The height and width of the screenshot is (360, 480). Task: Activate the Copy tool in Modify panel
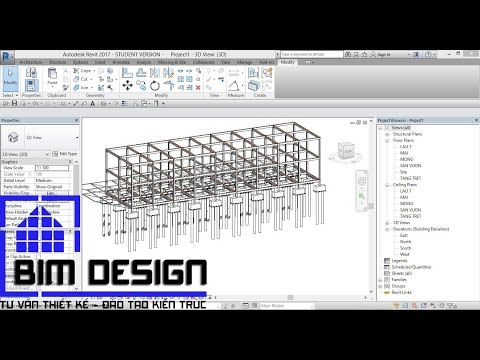(x=141, y=86)
